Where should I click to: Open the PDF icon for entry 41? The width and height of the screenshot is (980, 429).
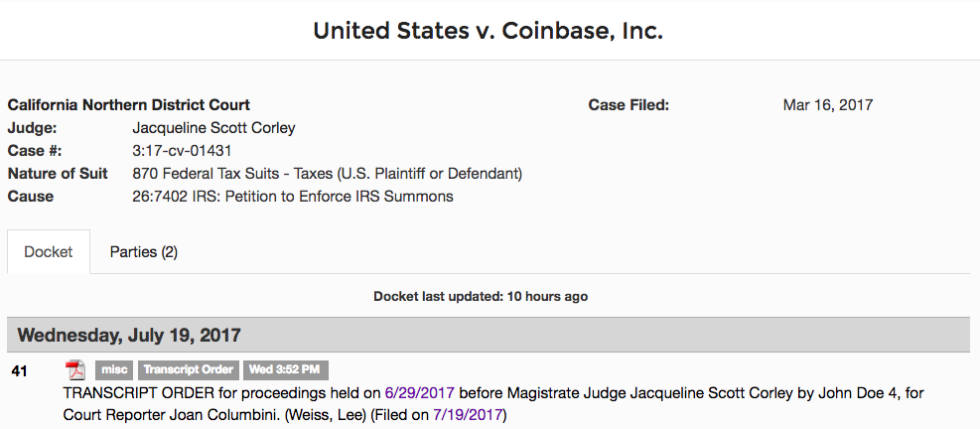coord(75,370)
